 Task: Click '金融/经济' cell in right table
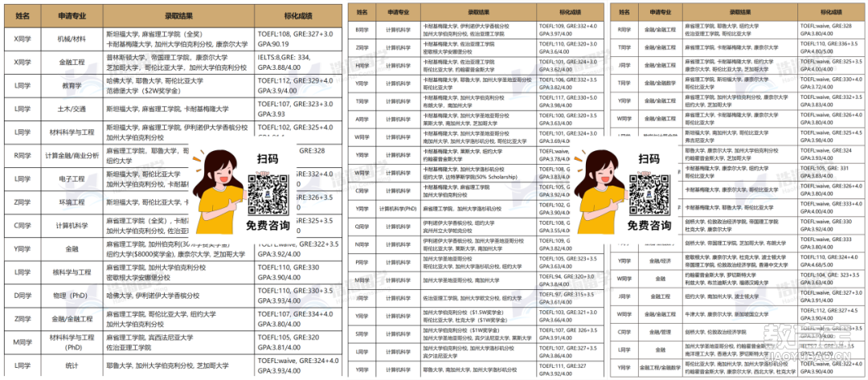[x=661, y=260]
